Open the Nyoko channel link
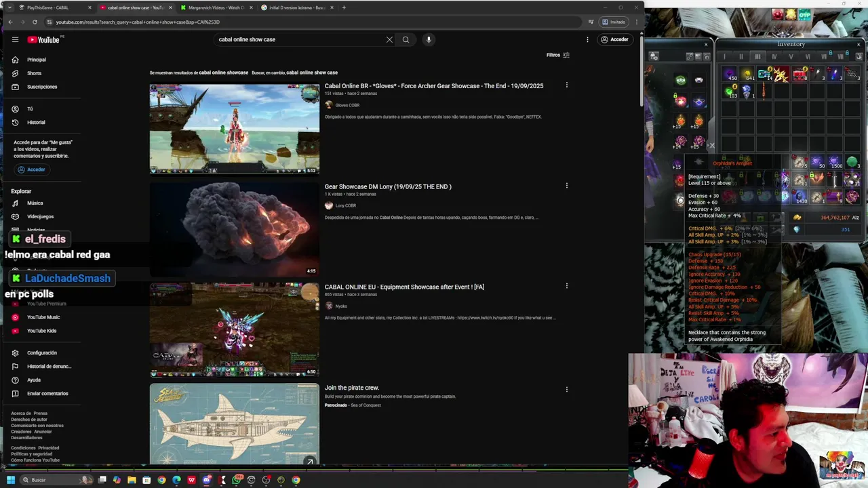This screenshot has width=868, height=488. (x=341, y=306)
